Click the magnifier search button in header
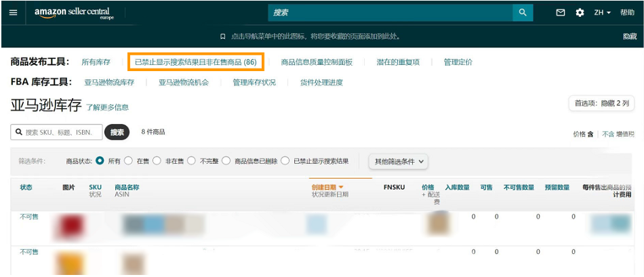Viewport: 644px width, 277px height. click(x=522, y=13)
